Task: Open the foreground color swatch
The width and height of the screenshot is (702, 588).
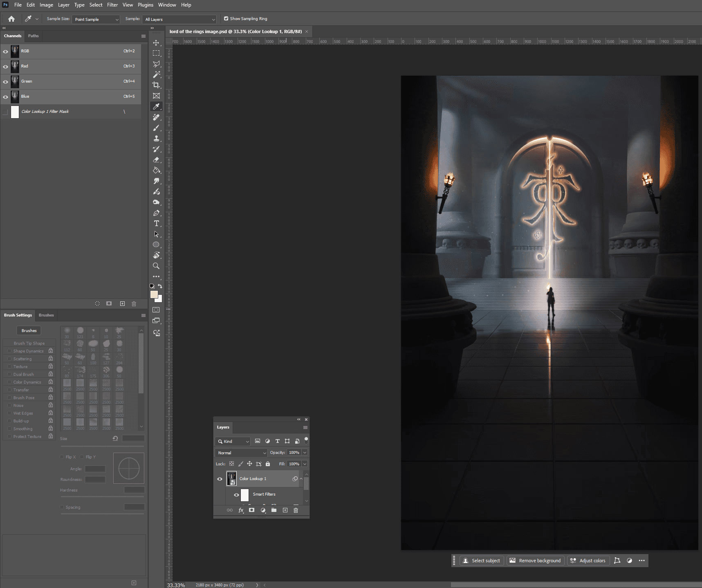Action: [154, 294]
